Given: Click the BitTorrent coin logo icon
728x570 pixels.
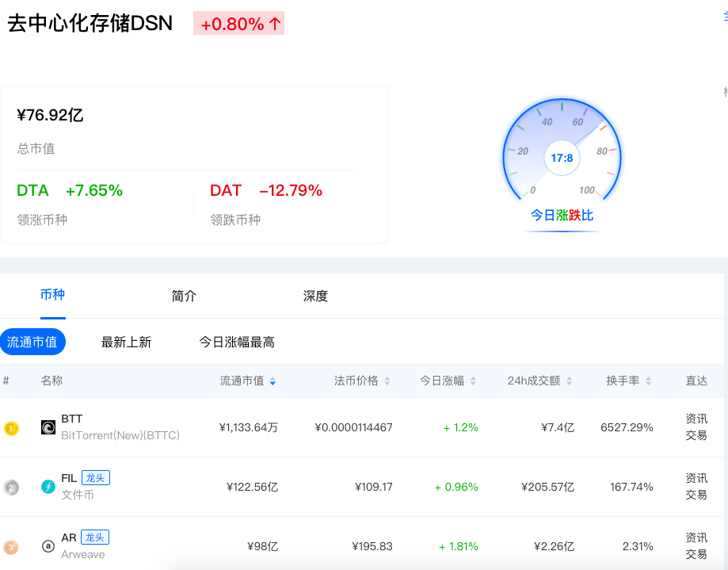Looking at the screenshot, I should pos(48,427).
